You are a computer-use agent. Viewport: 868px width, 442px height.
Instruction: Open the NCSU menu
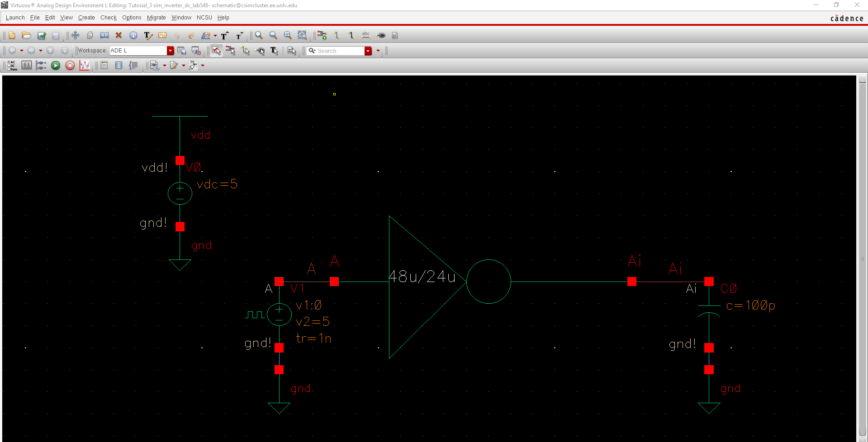(x=204, y=18)
